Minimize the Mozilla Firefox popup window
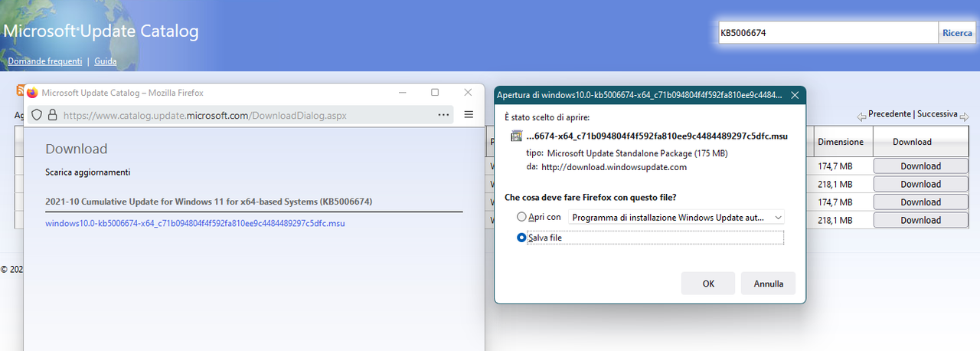Screen dimensions: 980x351 coord(403,93)
